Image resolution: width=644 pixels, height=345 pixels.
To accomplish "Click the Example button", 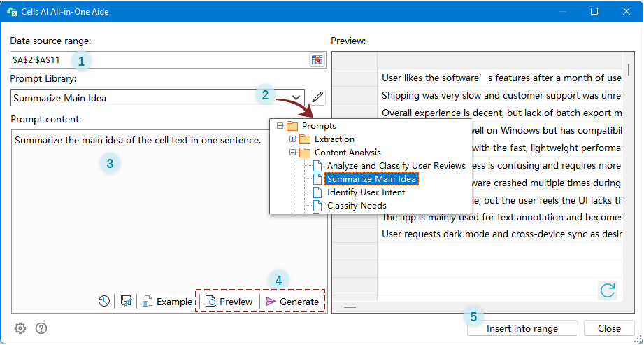I will coord(167,302).
